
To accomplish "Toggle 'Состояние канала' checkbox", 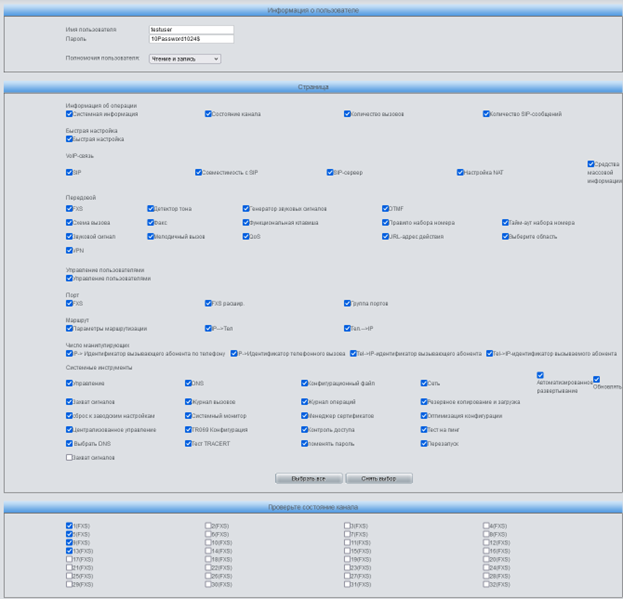I will [x=208, y=114].
